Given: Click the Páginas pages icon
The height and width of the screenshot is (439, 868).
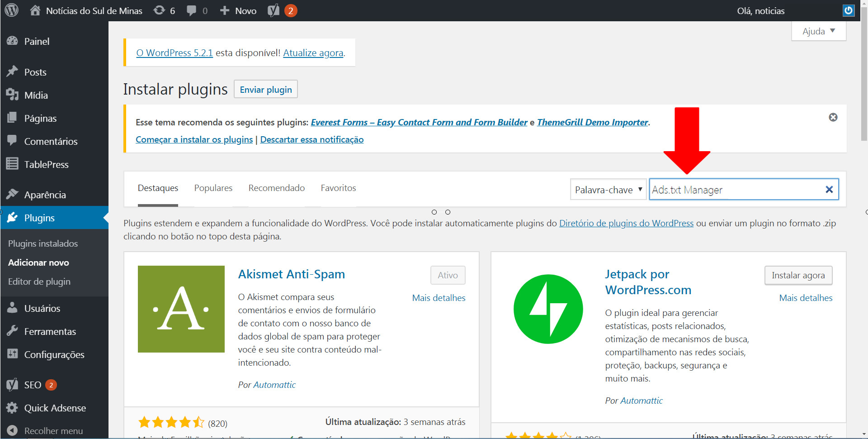Looking at the screenshot, I should pos(13,118).
